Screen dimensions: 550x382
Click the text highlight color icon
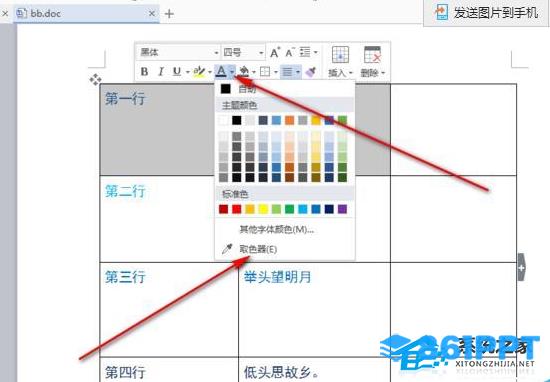pos(199,72)
